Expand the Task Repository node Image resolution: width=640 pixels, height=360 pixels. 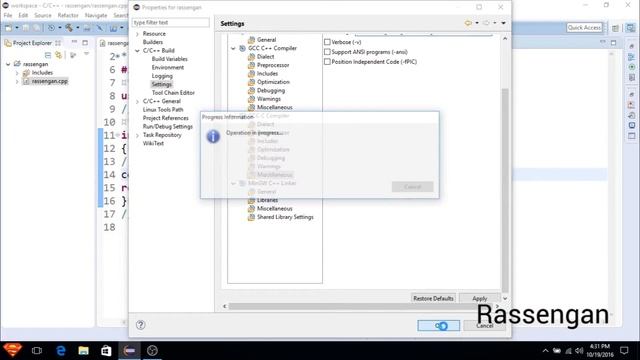pos(138,135)
